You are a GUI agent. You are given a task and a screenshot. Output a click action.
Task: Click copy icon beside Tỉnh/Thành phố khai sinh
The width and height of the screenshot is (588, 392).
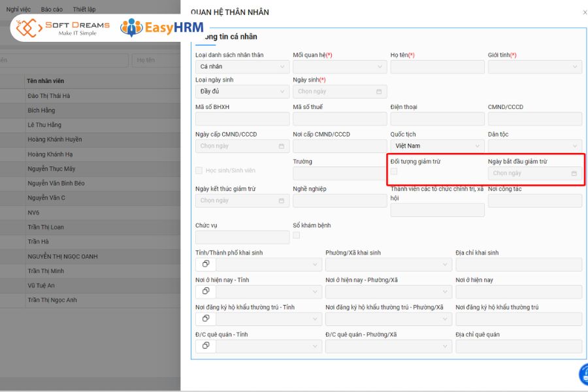pyautogui.click(x=206, y=264)
